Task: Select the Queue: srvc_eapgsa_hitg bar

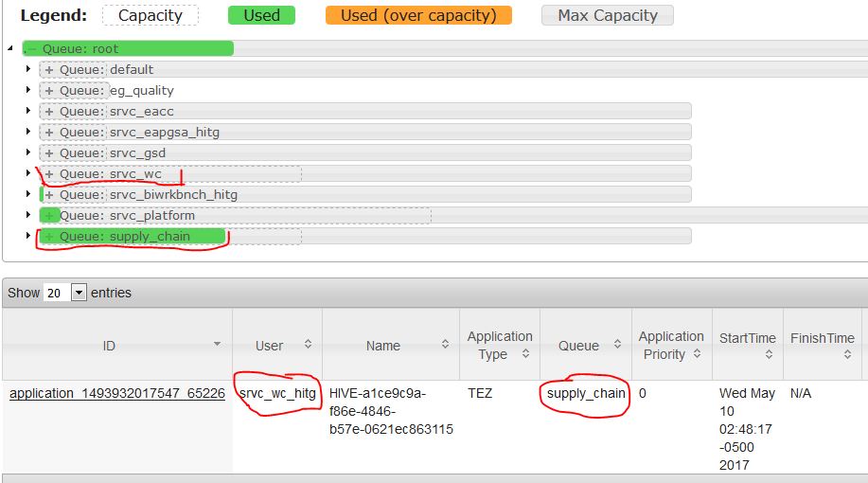Action: (x=365, y=132)
